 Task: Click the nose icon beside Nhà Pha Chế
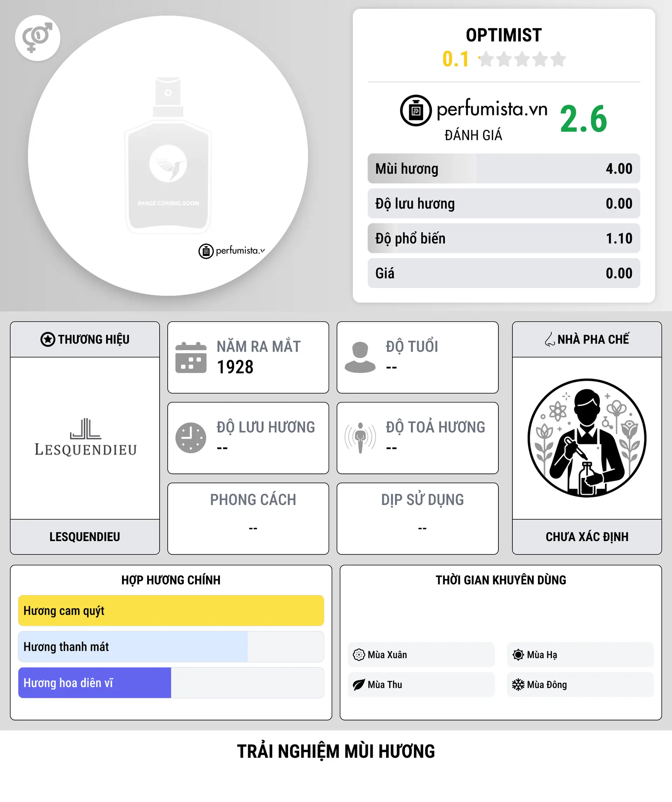pos(550,339)
